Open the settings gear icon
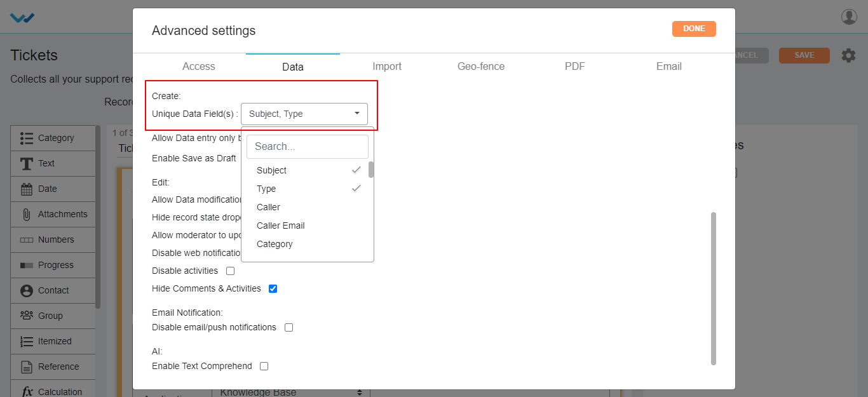This screenshot has width=868, height=397. [848, 55]
